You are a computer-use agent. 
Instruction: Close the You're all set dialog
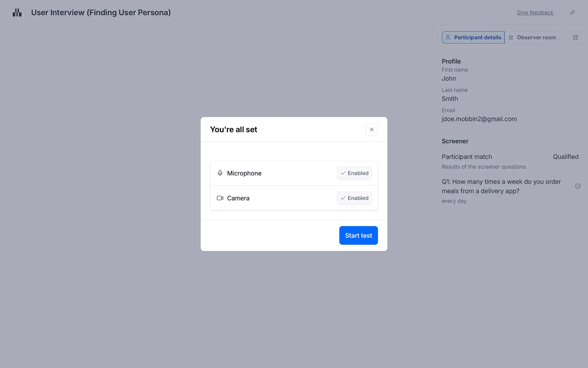point(371,129)
